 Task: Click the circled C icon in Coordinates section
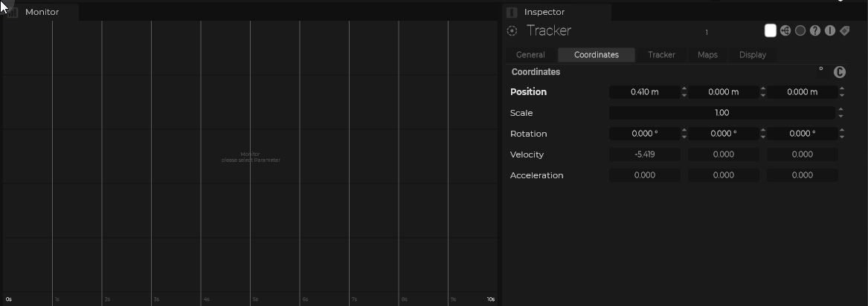(840, 72)
